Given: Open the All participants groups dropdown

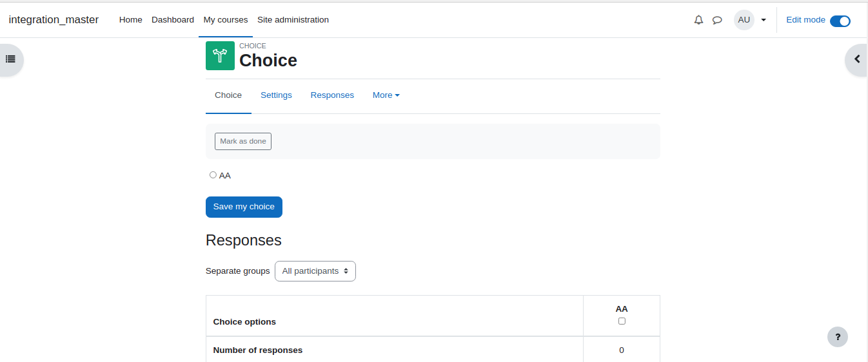Looking at the screenshot, I should tap(315, 271).
